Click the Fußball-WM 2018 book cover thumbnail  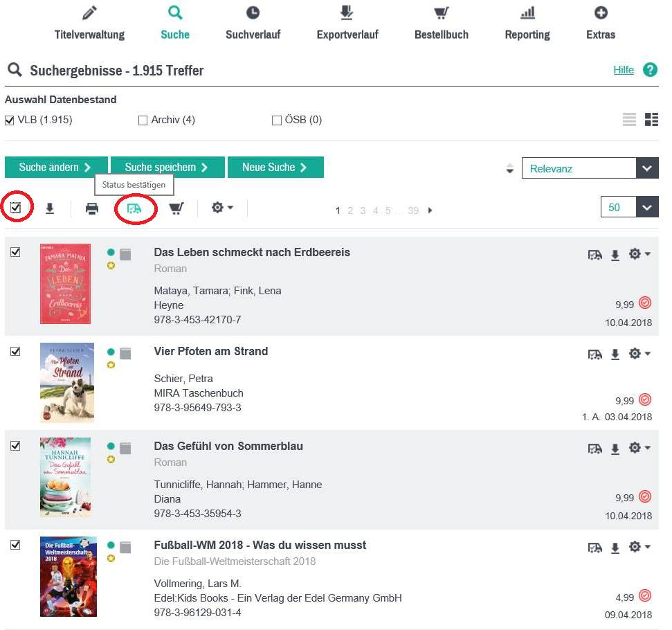(x=68, y=576)
